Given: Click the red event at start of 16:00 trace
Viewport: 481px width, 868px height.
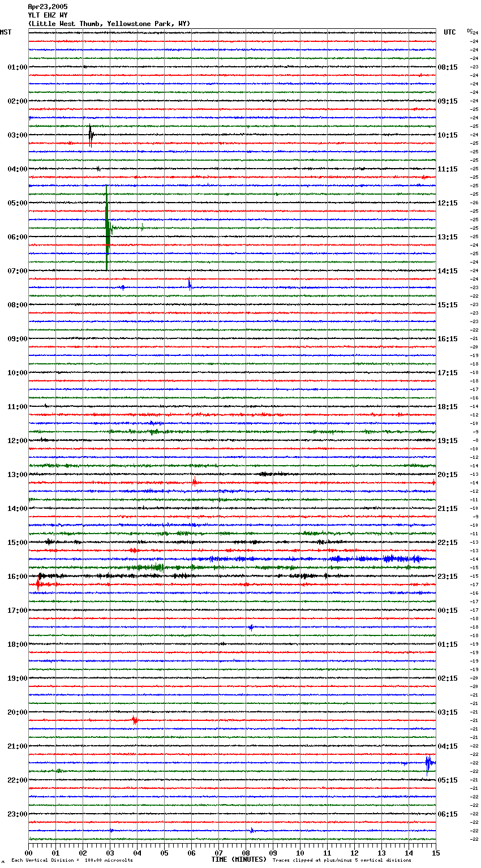Looking at the screenshot, I should [x=38, y=584].
